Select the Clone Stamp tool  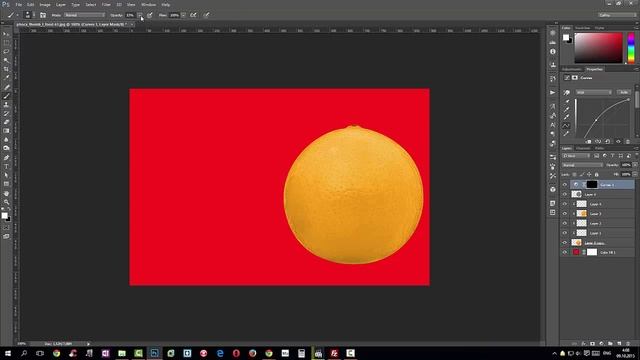click(6, 105)
